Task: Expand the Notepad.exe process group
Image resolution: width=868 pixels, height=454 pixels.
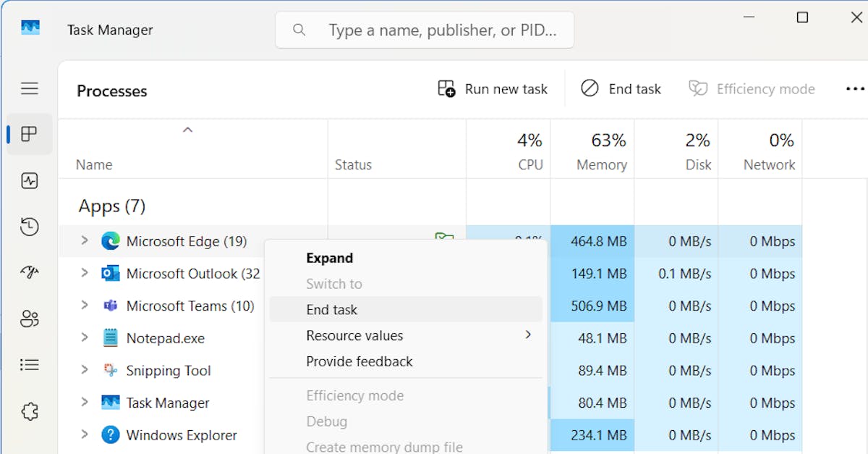Action: click(84, 338)
